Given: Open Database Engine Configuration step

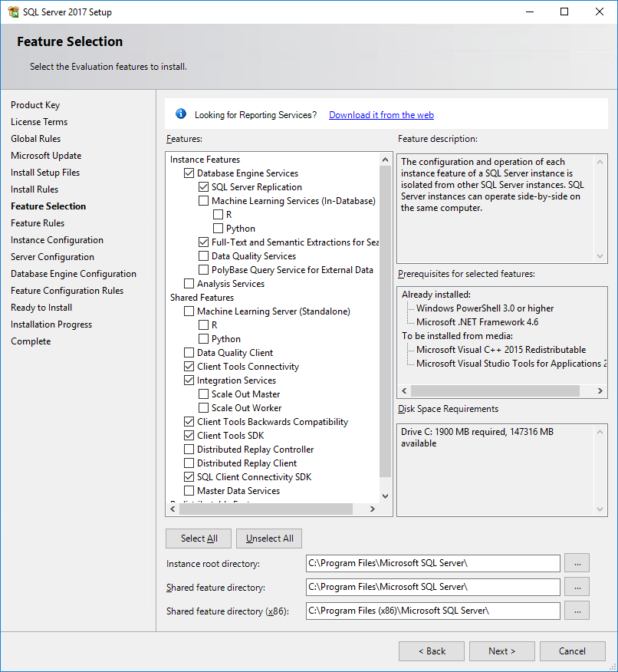Looking at the screenshot, I should pyautogui.click(x=74, y=274).
